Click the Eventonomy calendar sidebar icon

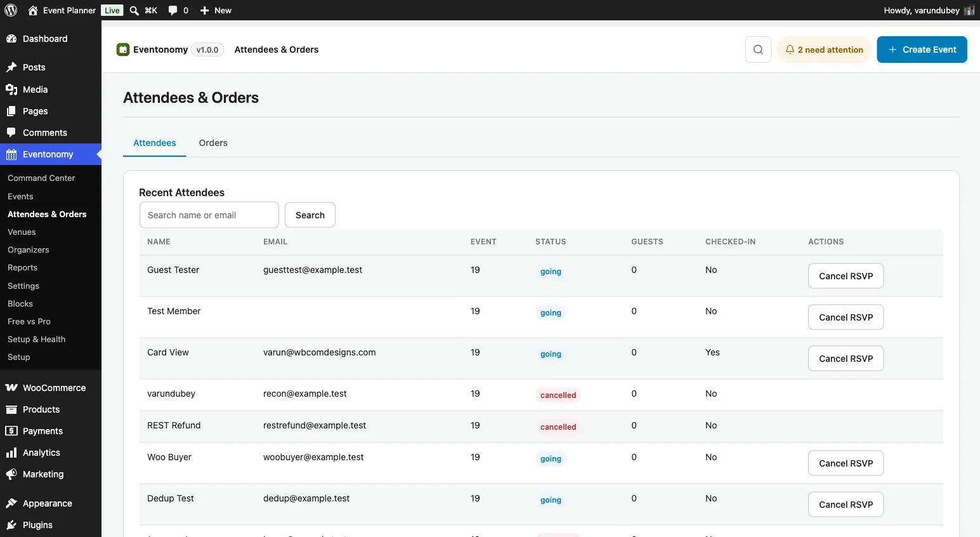11,154
